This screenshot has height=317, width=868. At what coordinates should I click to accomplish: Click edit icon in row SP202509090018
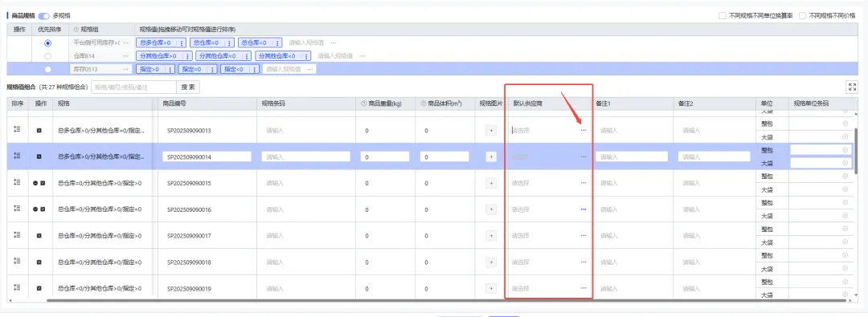tap(39, 262)
